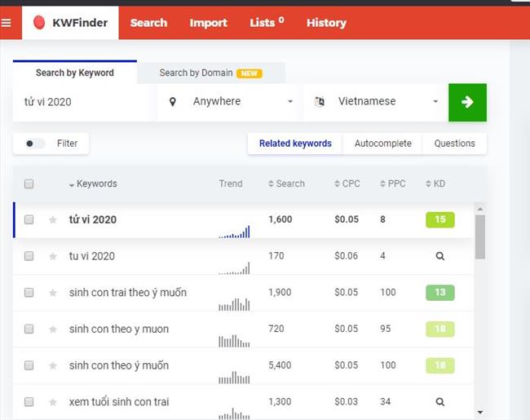This screenshot has width=530, height=420.
Task: Sort by Keywords column
Action: 93,183
